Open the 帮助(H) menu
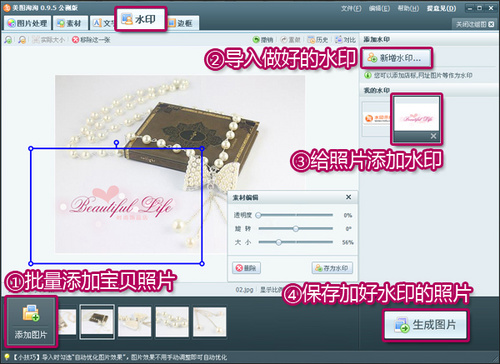 coord(408,8)
